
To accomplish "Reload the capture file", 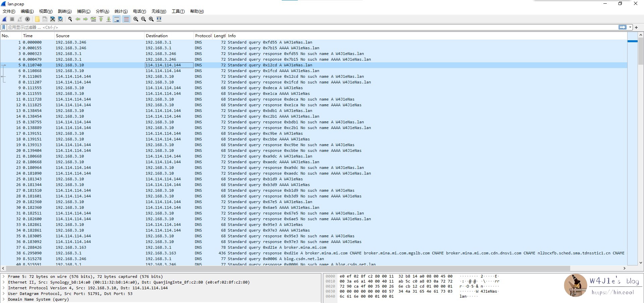I will [60, 19].
